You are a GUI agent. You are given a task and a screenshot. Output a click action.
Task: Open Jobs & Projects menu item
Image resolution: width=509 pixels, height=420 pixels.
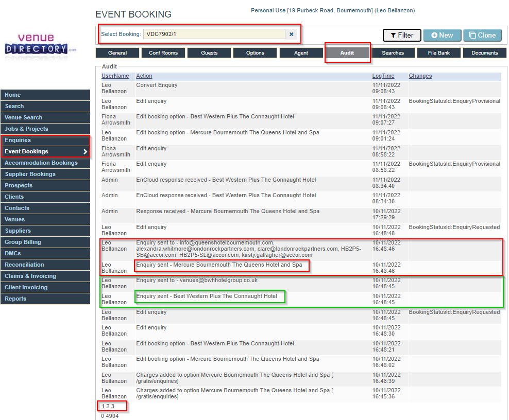pos(45,129)
